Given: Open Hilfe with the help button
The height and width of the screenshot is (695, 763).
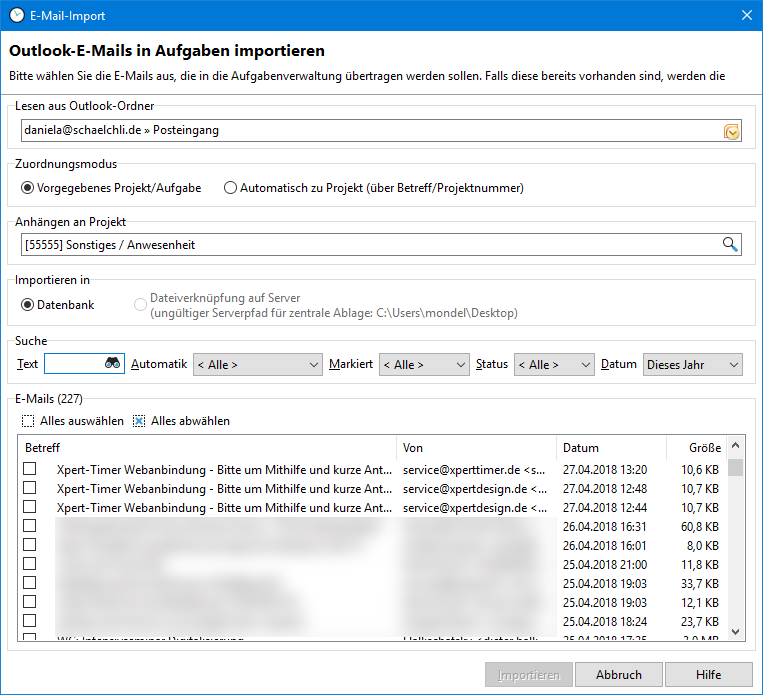Looking at the screenshot, I should (708, 675).
